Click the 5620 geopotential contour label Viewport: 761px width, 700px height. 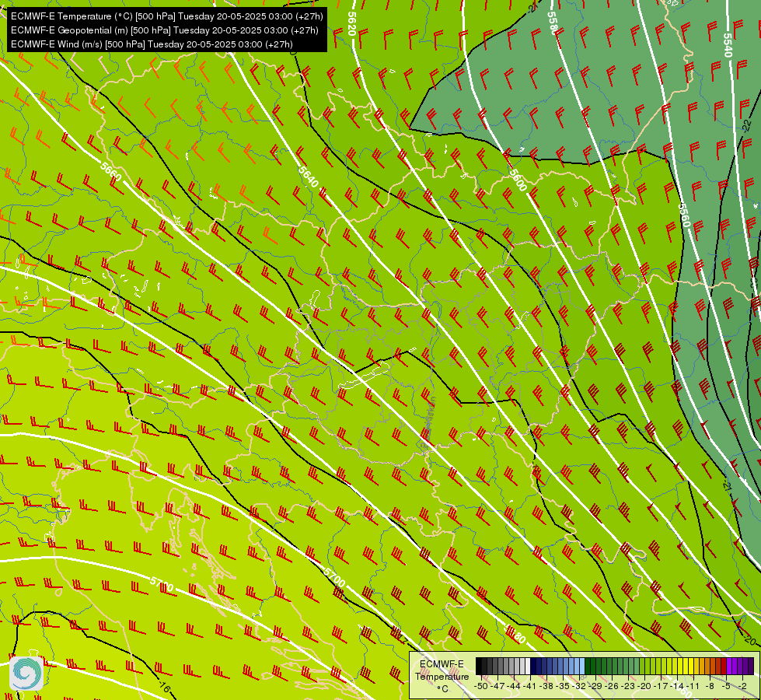pos(352,23)
